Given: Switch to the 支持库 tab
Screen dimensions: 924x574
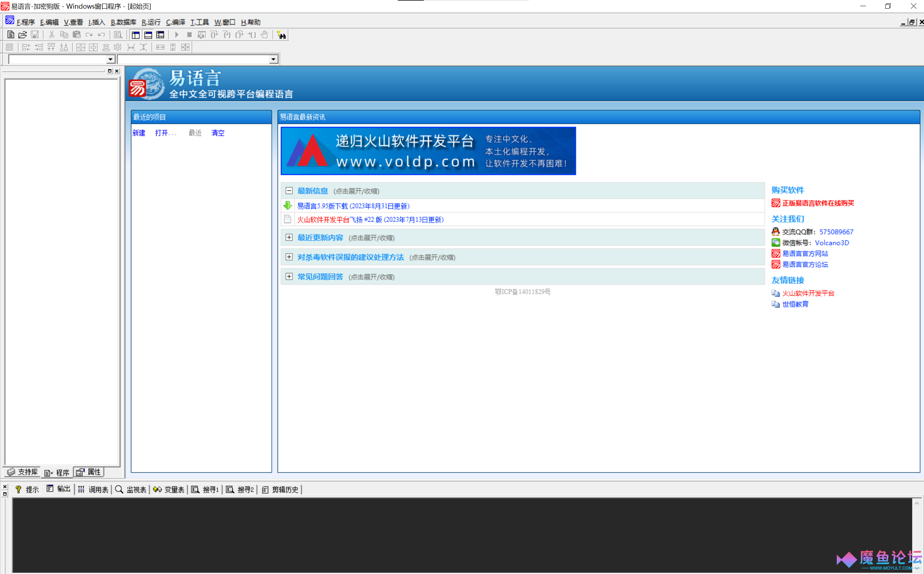Looking at the screenshot, I should click(23, 472).
